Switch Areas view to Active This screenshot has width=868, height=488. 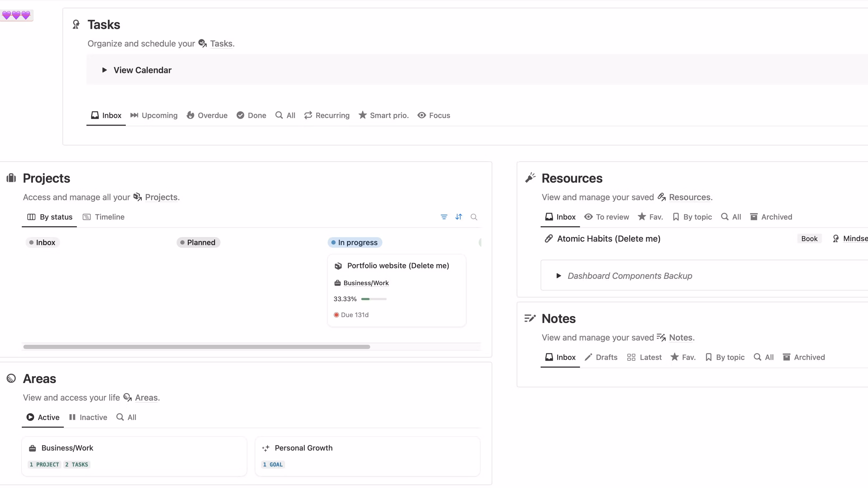pos(43,417)
